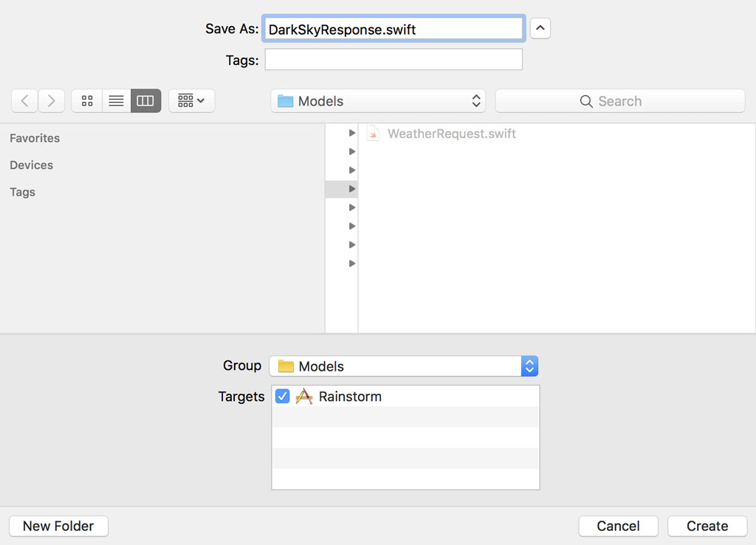756x545 pixels.
Task: Select Favorites in the sidebar
Action: [x=35, y=138]
